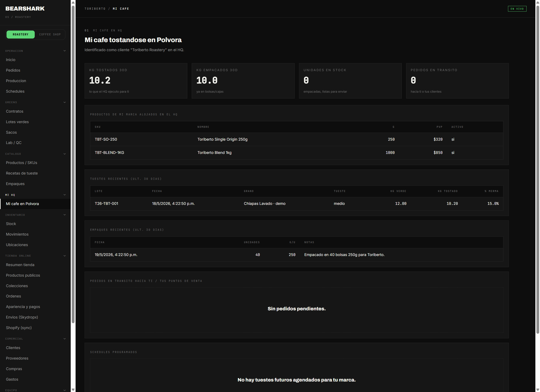Collapse the Operacion section chevron
This screenshot has width=540, height=392.
tap(65, 51)
